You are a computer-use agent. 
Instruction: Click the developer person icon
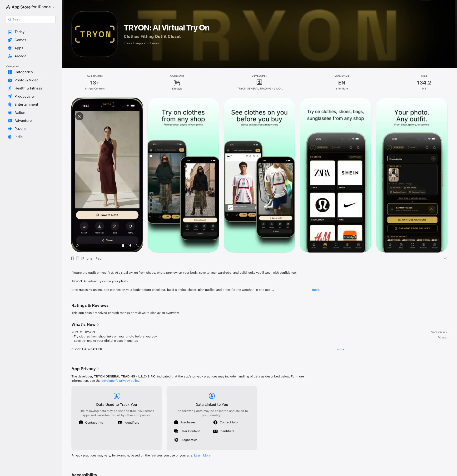[259, 82]
